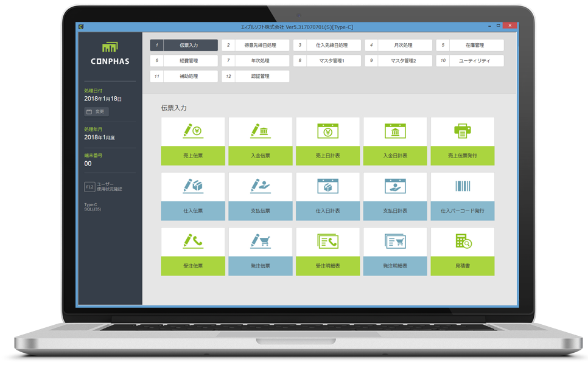The image size is (588, 365).
Task: Click the 支払日計表 payment report icon
Action: coord(395,187)
